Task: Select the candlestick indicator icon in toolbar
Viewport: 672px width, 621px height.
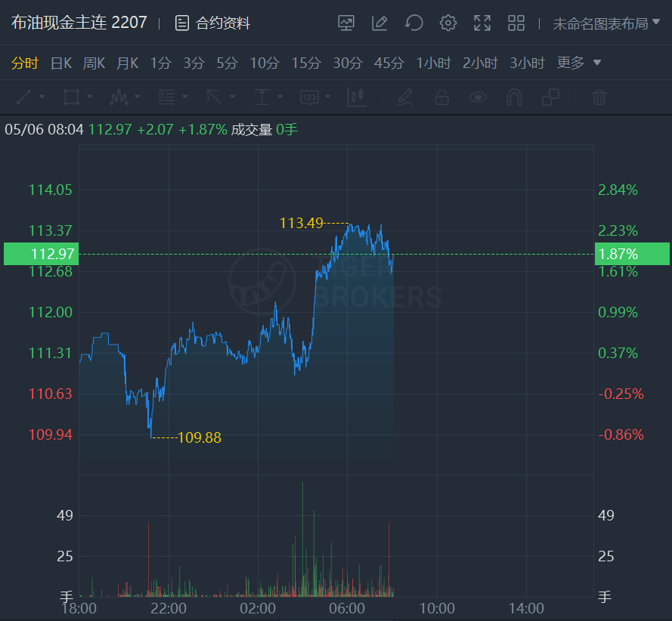Action: point(357,97)
